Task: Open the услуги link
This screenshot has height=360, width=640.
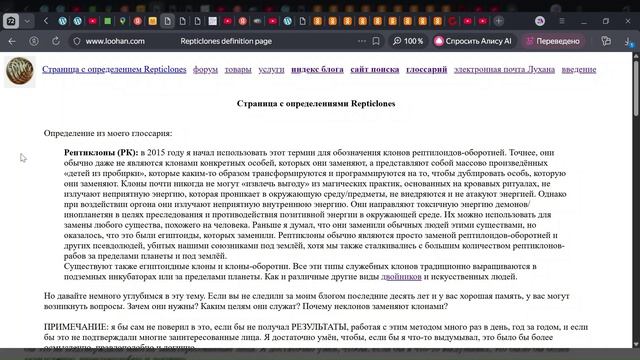Action: click(x=271, y=69)
